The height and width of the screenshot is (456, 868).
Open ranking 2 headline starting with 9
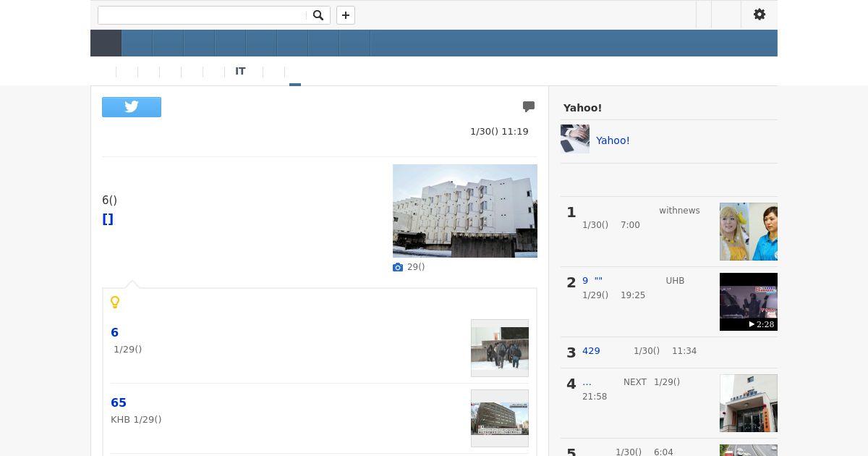pos(592,281)
